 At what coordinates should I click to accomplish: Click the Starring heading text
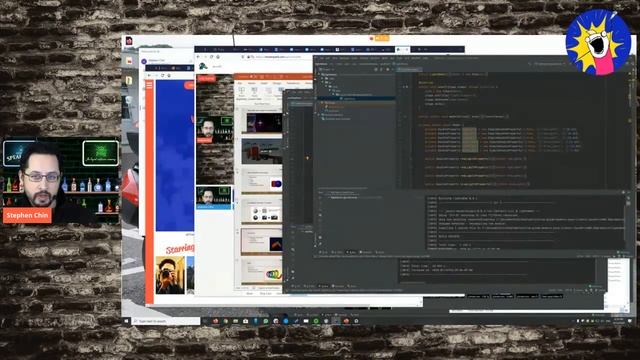(x=180, y=248)
